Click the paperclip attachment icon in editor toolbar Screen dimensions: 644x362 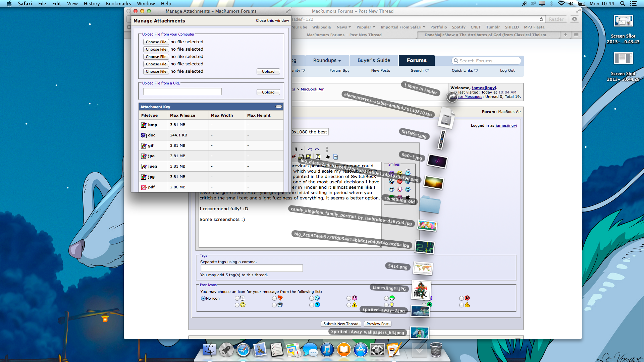point(296,149)
